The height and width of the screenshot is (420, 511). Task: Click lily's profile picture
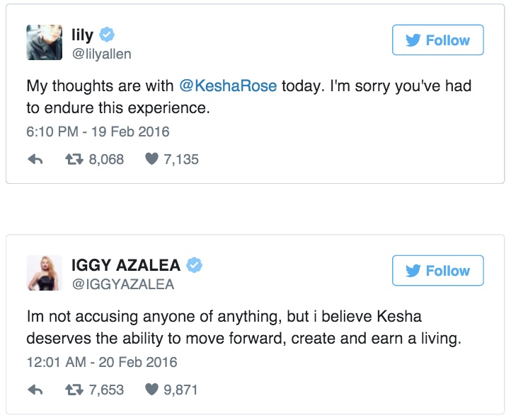45,42
